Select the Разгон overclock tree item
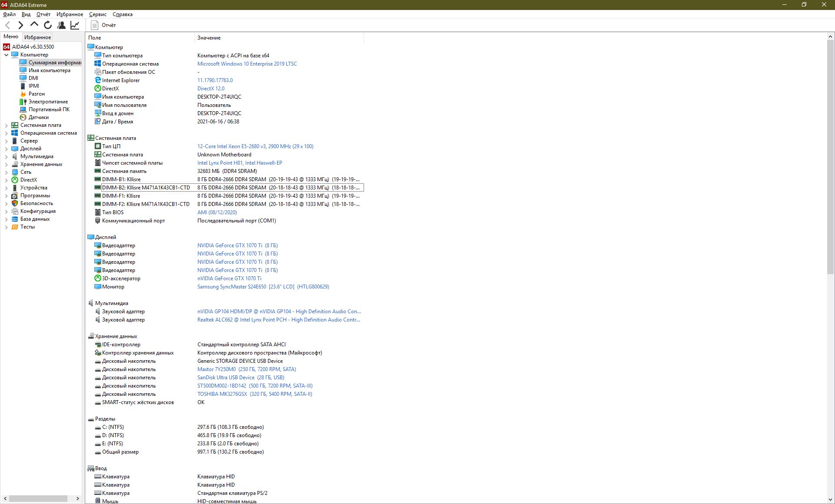Screen dimensions: 835x504 click(37, 94)
